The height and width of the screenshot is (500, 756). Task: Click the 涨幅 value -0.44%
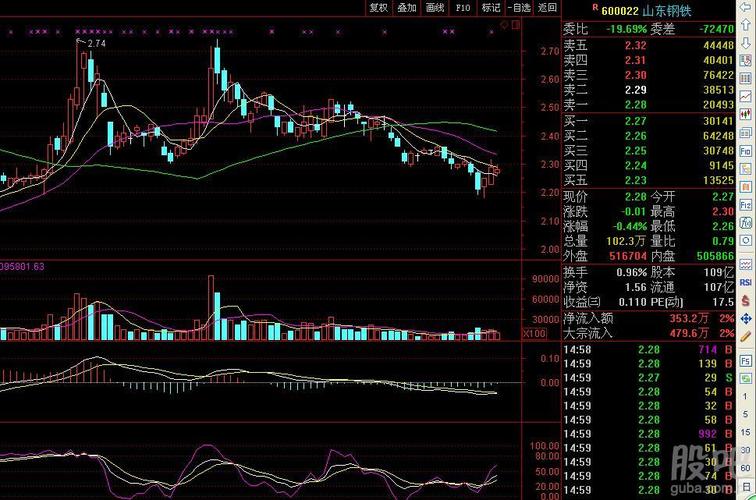630,226
